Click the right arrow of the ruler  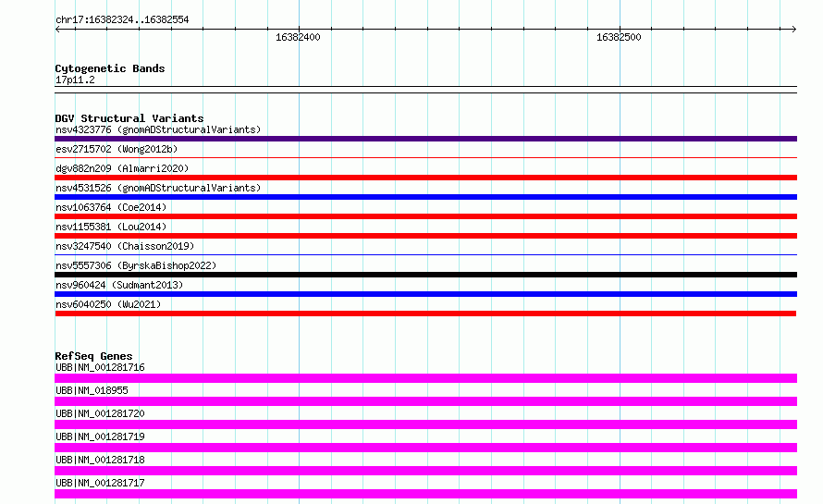(794, 30)
